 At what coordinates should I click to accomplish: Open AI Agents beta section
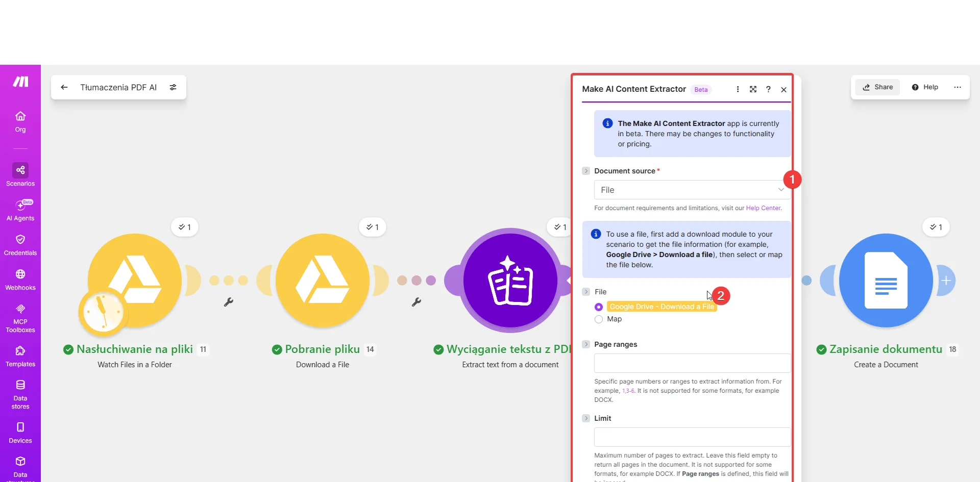[20, 210]
